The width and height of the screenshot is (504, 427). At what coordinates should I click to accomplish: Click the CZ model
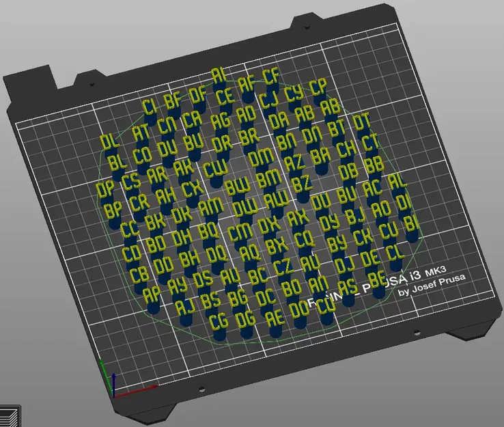point(283,267)
